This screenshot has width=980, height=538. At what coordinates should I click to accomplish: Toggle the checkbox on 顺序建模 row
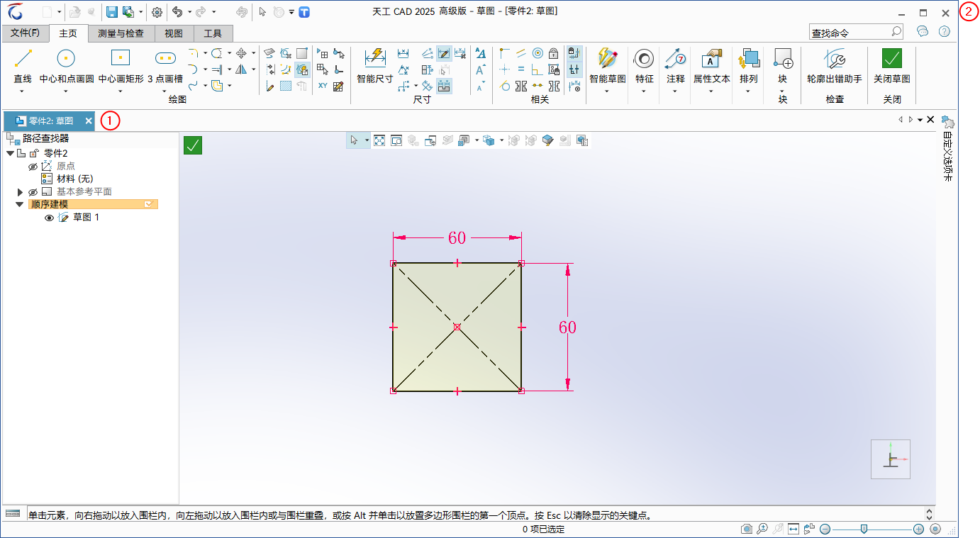[148, 204]
